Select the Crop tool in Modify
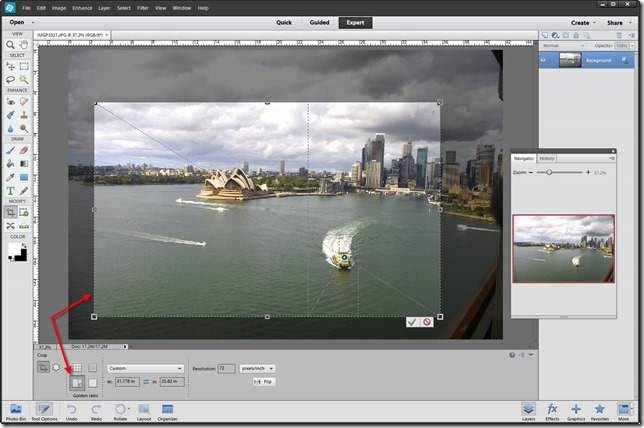 pyautogui.click(x=10, y=212)
